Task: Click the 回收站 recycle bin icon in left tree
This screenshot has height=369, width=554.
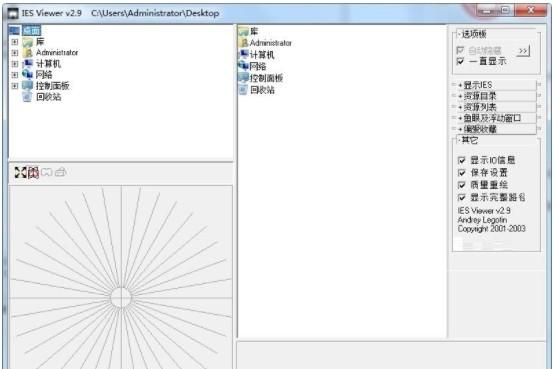Action: (x=28, y=96)
